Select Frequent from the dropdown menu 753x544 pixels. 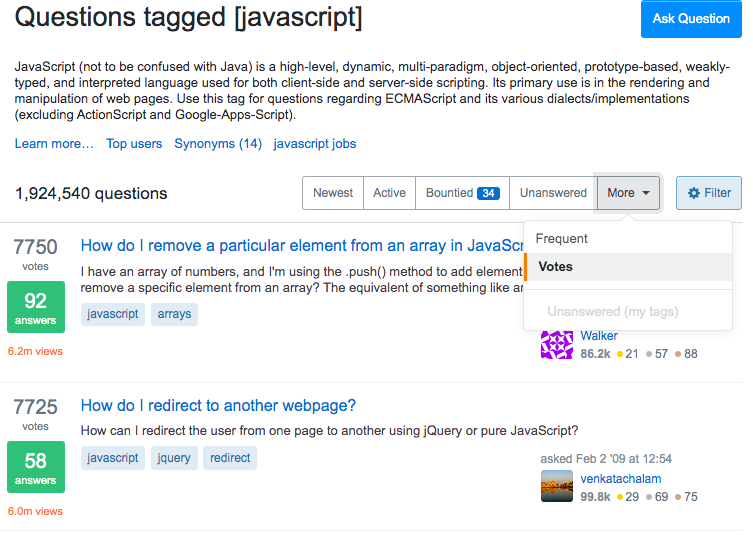pyautogui.click(x=562, y=239)
